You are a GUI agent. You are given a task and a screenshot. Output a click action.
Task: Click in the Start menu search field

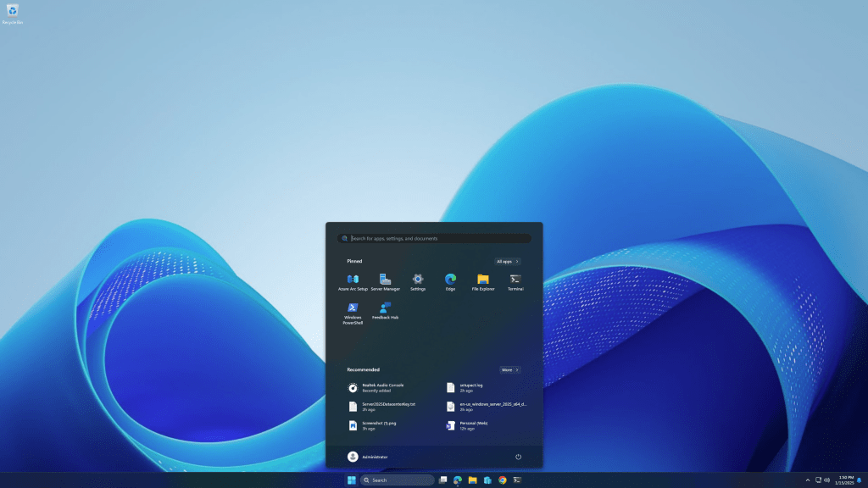(433, 238)
